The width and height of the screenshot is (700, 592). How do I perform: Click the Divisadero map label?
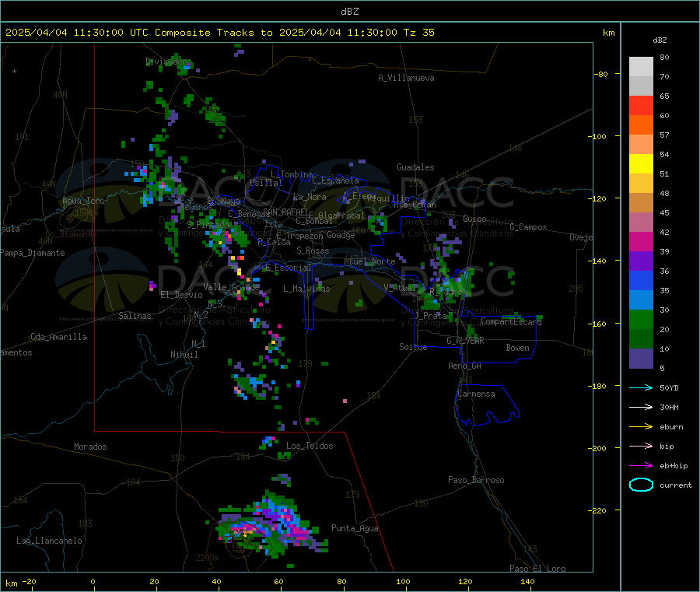[x=168, y=61]
